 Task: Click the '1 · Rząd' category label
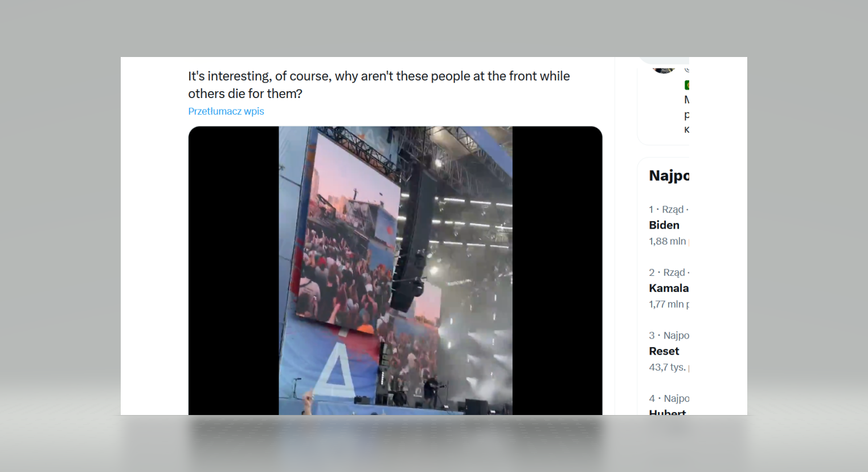point(669,209)
